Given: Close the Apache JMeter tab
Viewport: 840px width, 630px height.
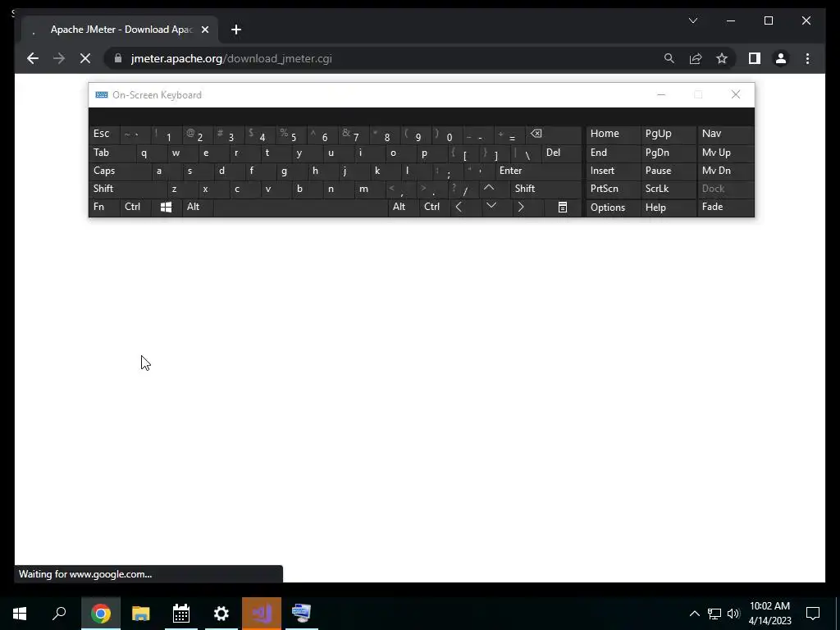Looking at the screenshot, I should pos(204,30).
